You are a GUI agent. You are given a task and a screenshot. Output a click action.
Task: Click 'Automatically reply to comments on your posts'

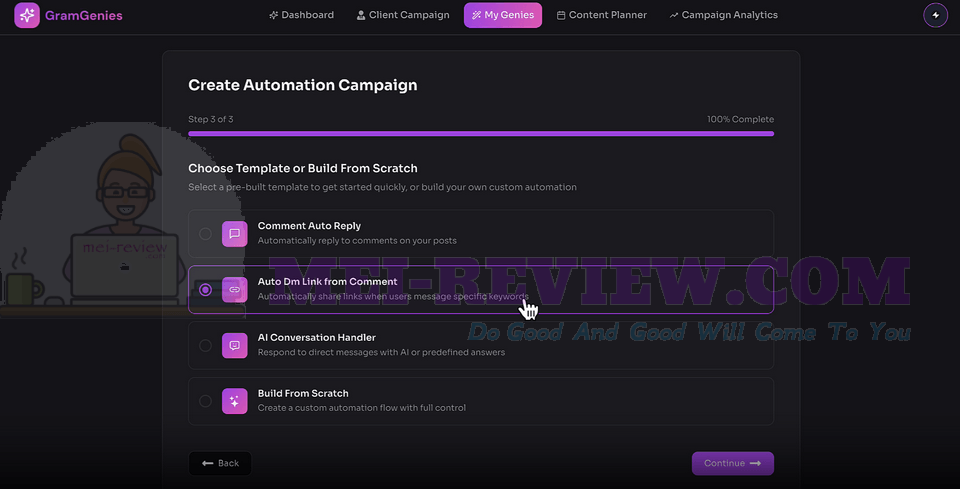click(x=357, y=241)
